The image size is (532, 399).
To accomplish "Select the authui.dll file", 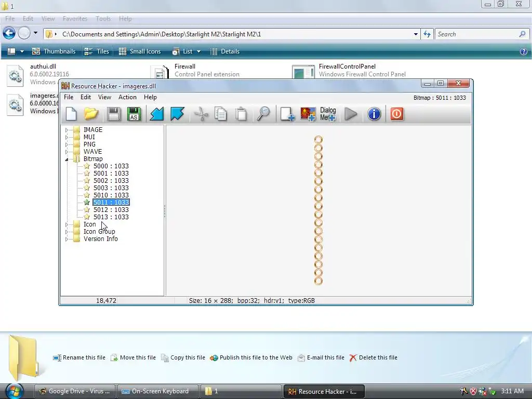I will [38, 74].
